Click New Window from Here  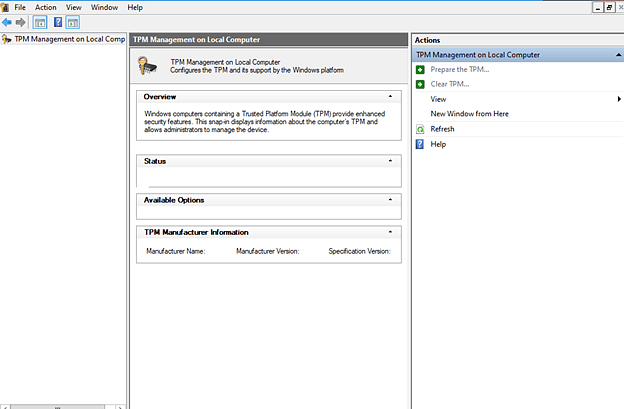[x=469, y=114]
